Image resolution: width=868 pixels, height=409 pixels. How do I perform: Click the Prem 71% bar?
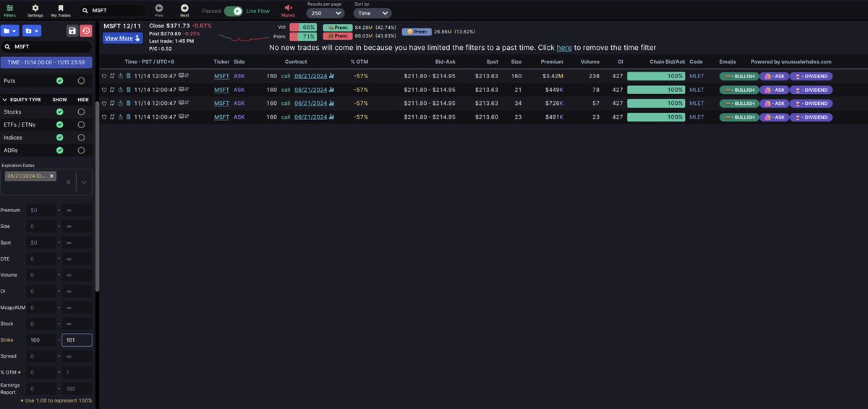pyautogui.click(x=303, y=36)
